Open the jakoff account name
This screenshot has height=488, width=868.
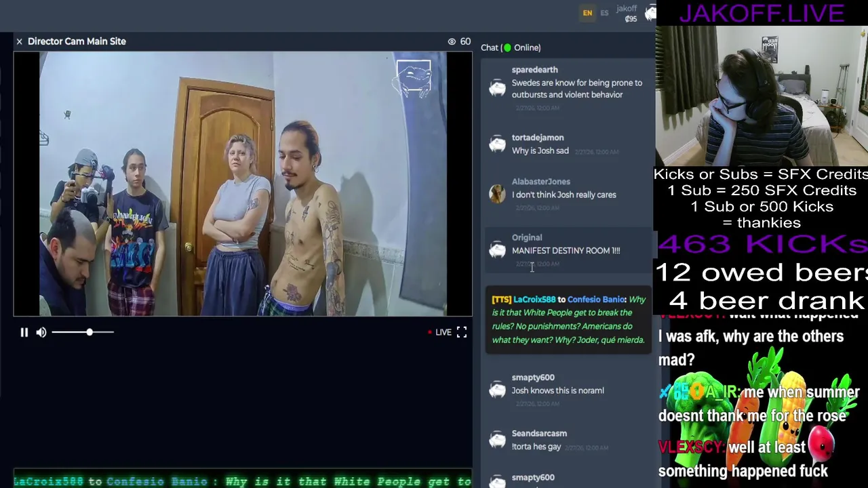627,9
